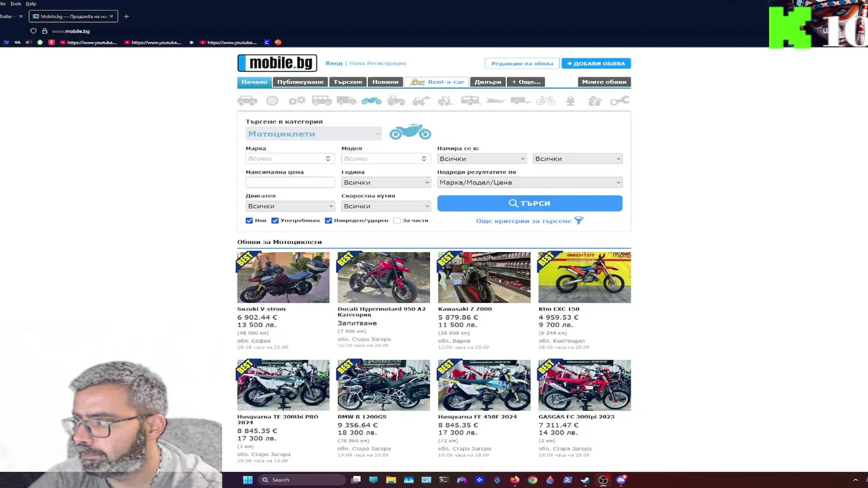Viewport: 868px width, 488px height.
Task: Select the tires and rims category icon
Action: [x=272, y=100]
